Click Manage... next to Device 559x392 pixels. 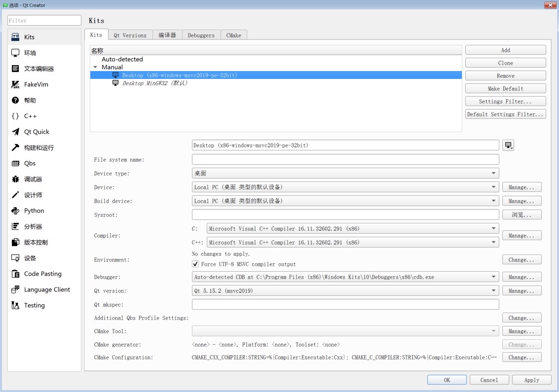pyautogui.click(x=522, y=187)
